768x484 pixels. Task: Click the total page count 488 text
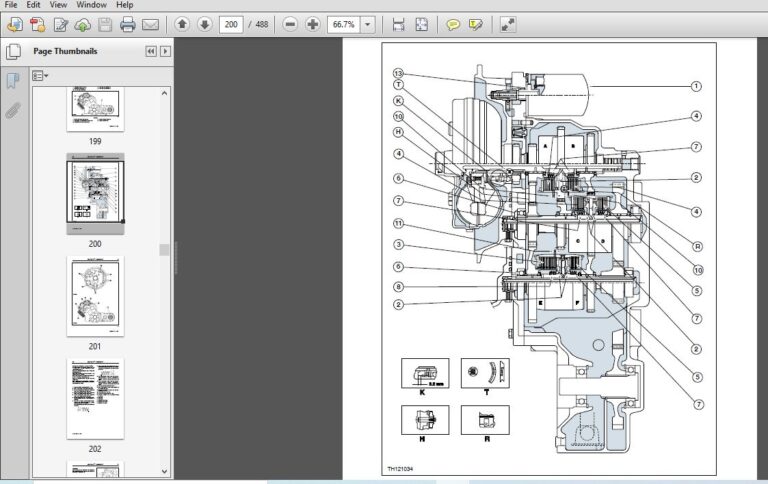pyautogui.click(x=262, y=24)
